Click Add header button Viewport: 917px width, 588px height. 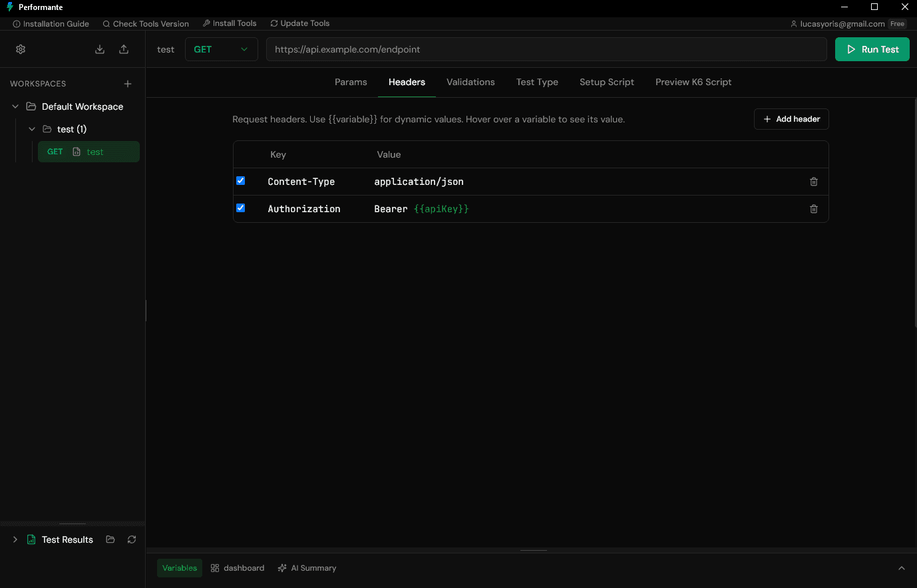(791, 118)
